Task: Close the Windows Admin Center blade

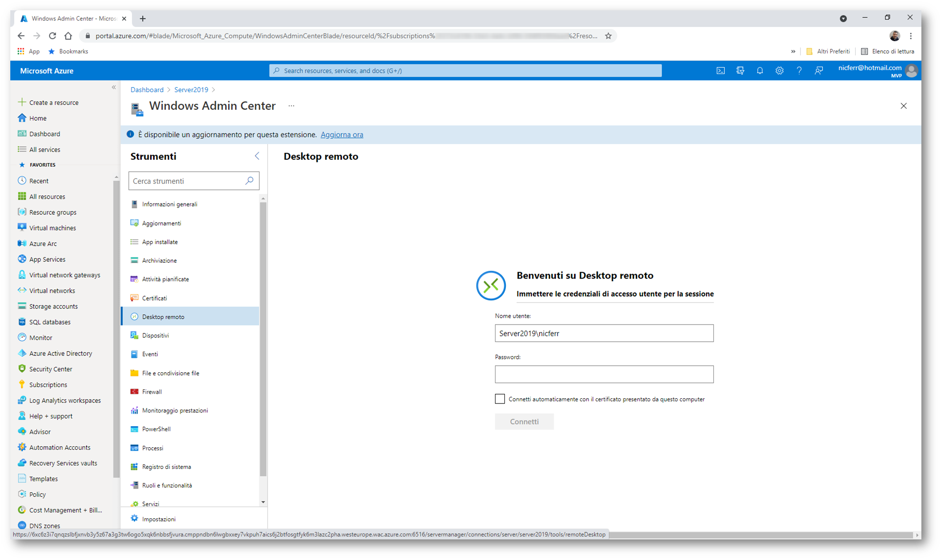Action: pyautogui.click(x=904, y=106)
